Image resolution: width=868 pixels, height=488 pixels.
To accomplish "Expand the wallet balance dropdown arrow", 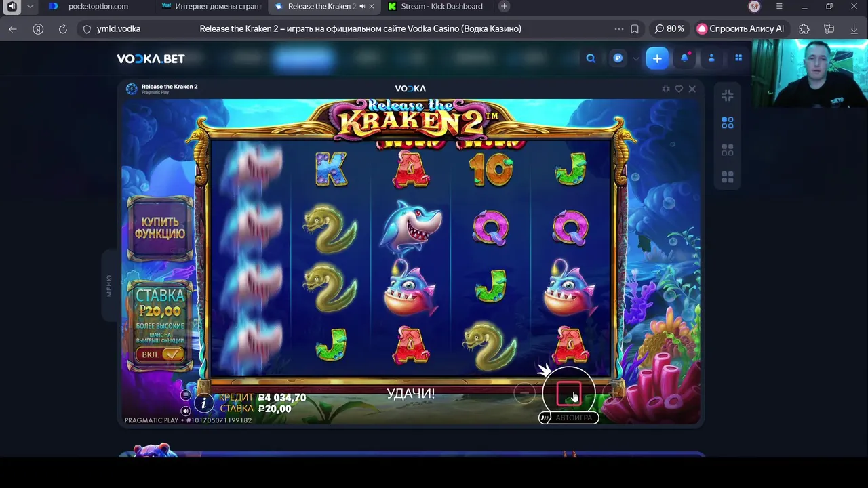I will coord(635,59).
